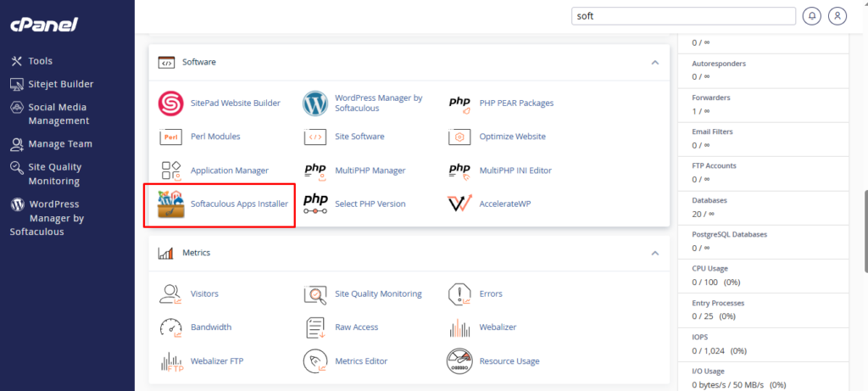The width and height of the screenshot is (868, 391).
Task: Click the Metrics section heading
Action: [x=197, y=253]
